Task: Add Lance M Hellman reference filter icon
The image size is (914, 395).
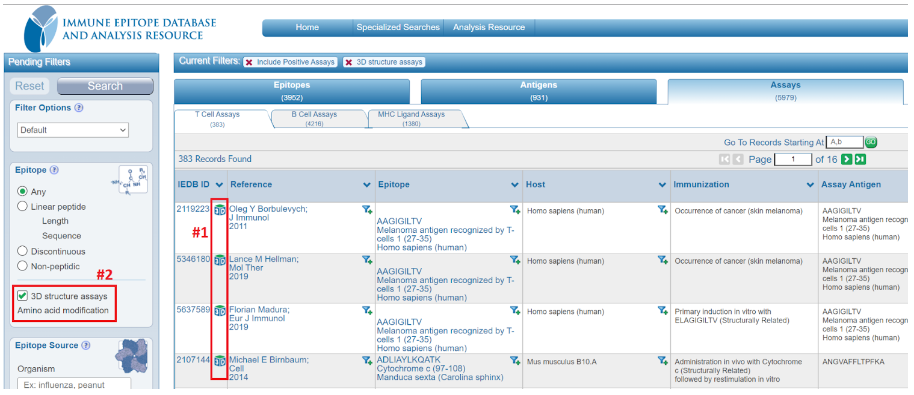Action: pos(367,260)
